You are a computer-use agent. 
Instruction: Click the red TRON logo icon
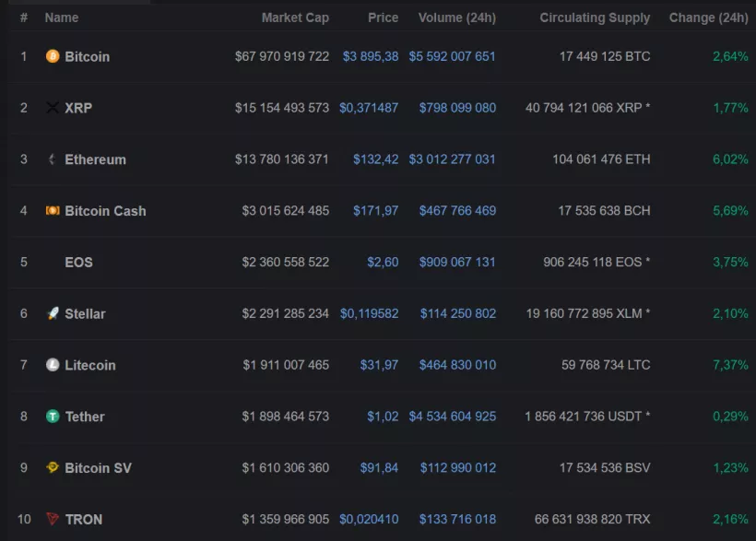point(53,520)
